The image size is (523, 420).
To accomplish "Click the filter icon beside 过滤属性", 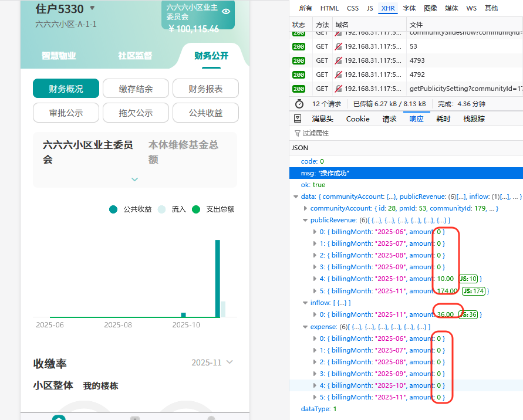I will 296,133.
